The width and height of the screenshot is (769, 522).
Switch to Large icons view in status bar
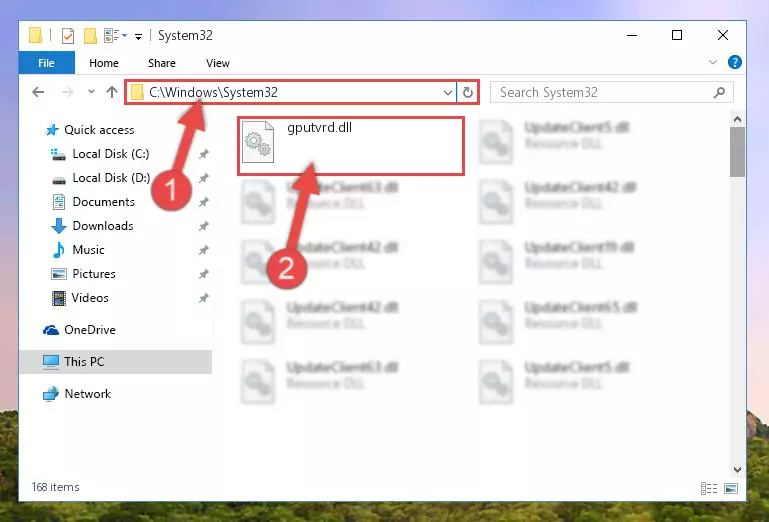pyautogui.click(x=731, y=488)
